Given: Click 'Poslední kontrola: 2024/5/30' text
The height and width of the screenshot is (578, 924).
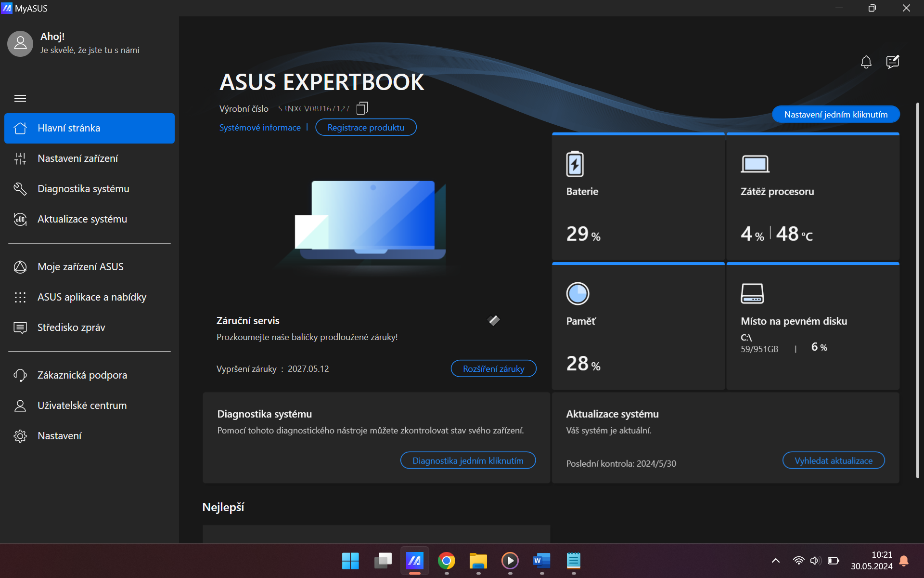Looking at the screenshot, I should [621, 464].
